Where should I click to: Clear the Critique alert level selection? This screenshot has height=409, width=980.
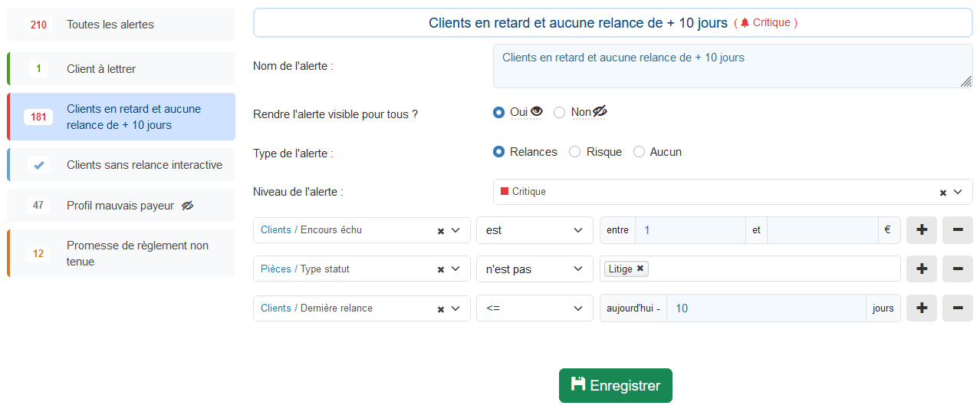[x=942, y=193]
